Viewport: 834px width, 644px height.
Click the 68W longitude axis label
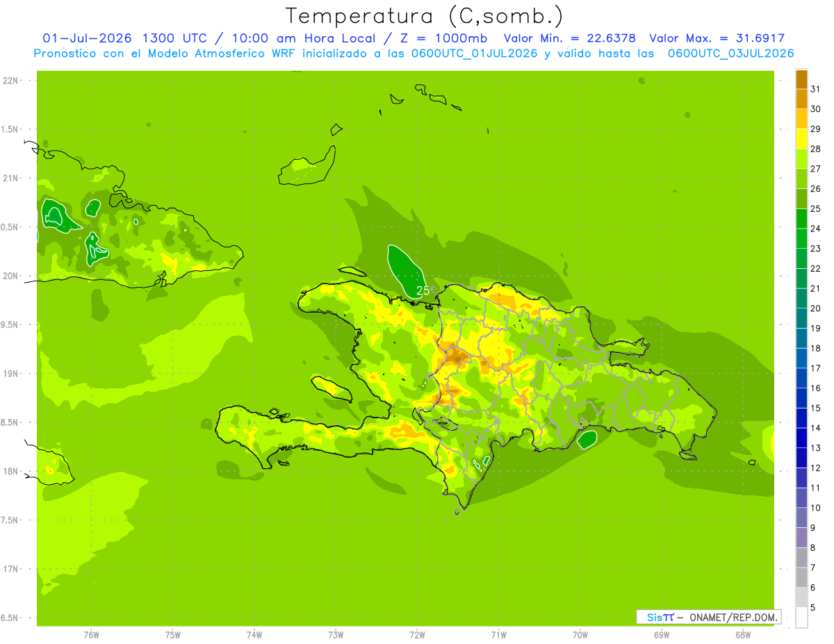click(x=742, y=634)
